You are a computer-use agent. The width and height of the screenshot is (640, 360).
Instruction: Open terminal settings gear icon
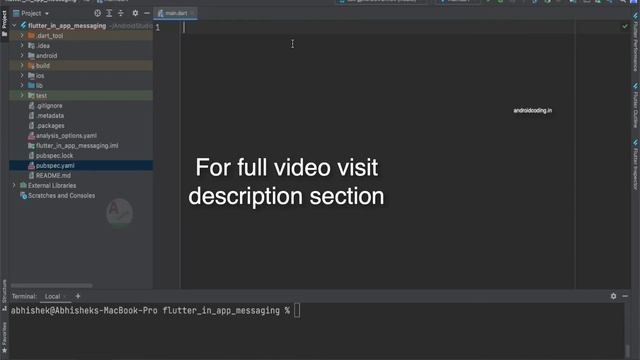click(613, 296)
